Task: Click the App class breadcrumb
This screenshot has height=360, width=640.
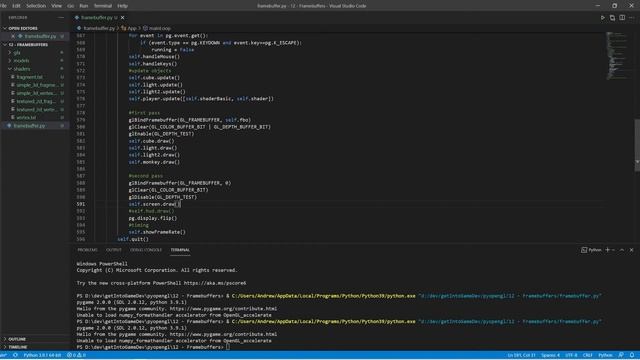Action: [x=129, y=28]
